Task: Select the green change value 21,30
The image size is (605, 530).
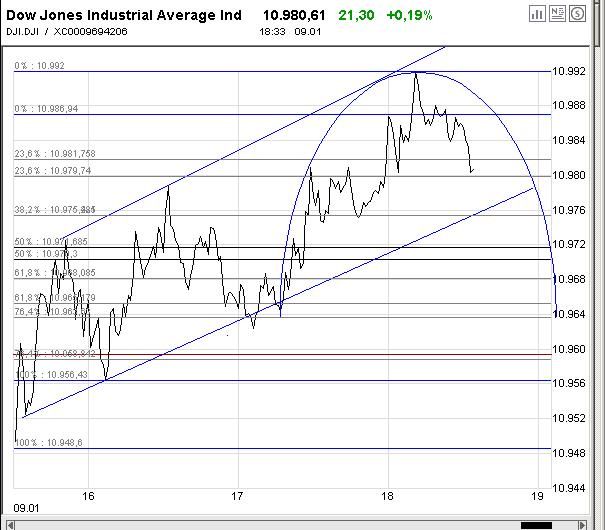Action: (356, 15)
